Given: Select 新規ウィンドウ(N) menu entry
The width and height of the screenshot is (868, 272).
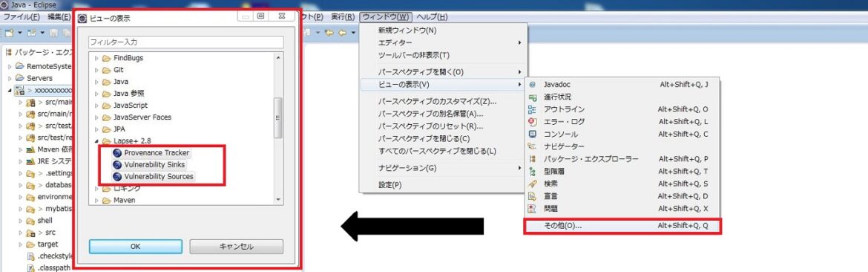Looking at the screenshot, I should [x=444, y=30].
